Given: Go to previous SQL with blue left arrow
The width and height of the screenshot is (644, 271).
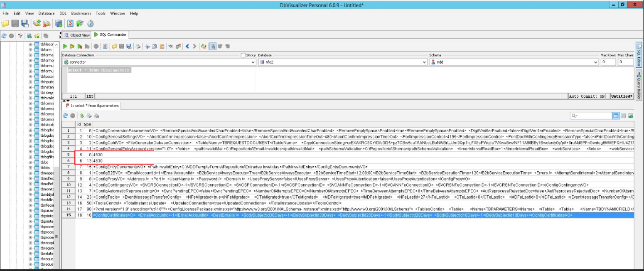Looking at the screenshot, I should (187, 46).
